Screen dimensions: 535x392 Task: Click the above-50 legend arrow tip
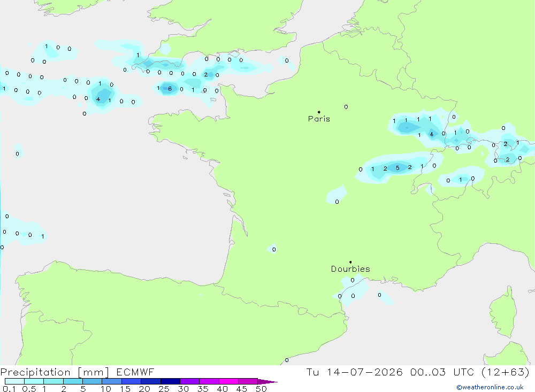pos(267,382)
